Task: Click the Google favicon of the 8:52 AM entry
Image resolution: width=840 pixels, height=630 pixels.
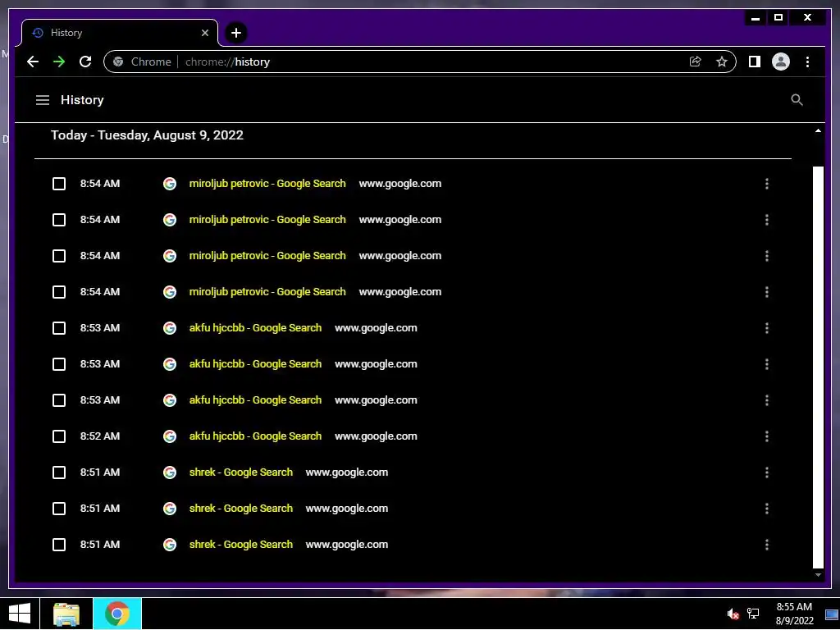Action: (170, 436)
